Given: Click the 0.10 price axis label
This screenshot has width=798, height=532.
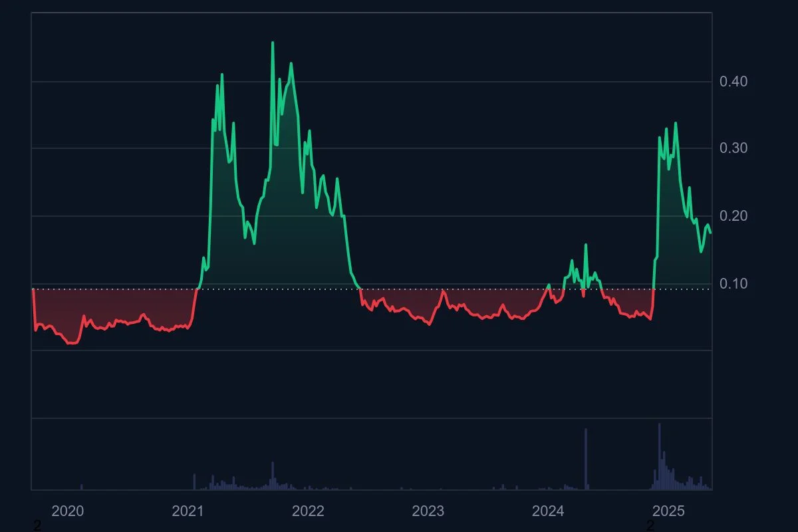Looking at the screenshot, I should [733, 283].
